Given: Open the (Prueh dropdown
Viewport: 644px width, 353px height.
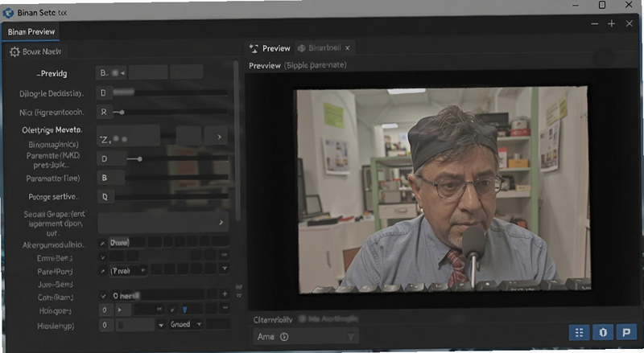Looking at the screenshot, I should pyautogui.click(x=128, y=271).
